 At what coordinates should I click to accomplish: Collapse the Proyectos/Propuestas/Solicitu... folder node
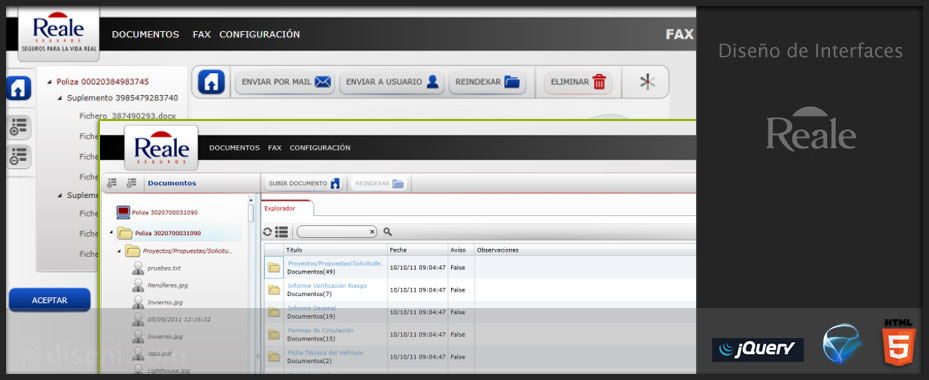tap(120, 251)
